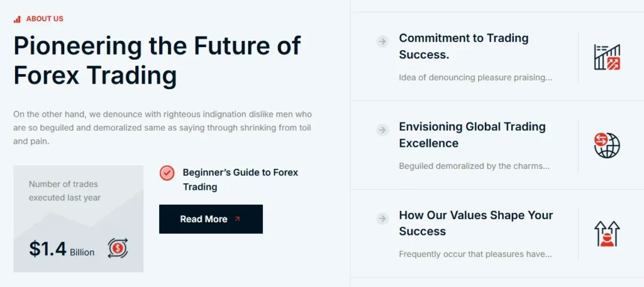Expand the How Our Values Shape arrow
The image size is (644, 287).
point(382,219)
